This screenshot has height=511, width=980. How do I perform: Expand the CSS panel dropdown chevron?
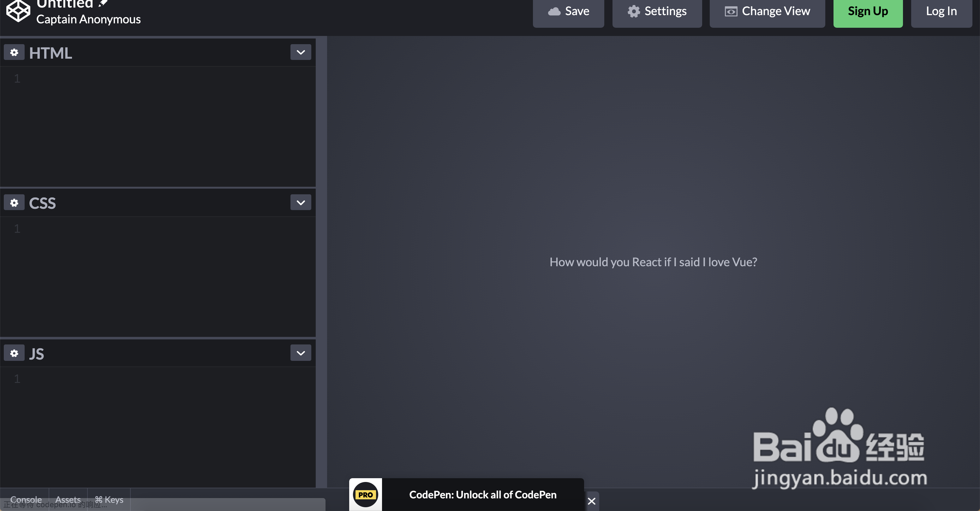(301, 203)
